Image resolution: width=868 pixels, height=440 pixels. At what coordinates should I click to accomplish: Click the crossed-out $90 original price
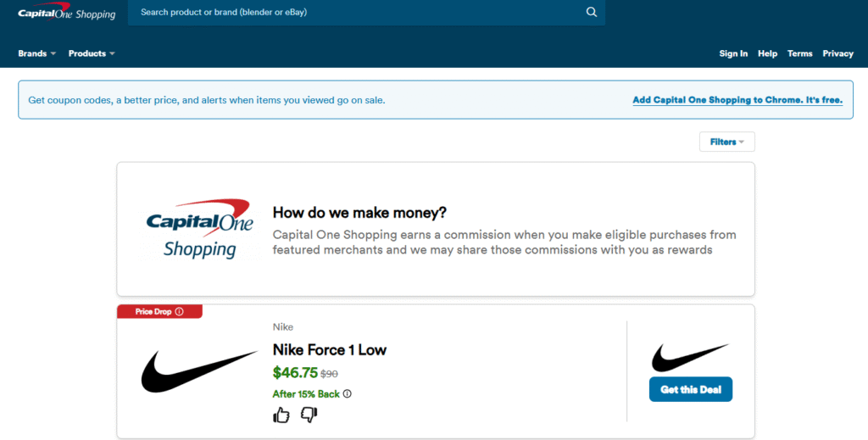(329, 374)
